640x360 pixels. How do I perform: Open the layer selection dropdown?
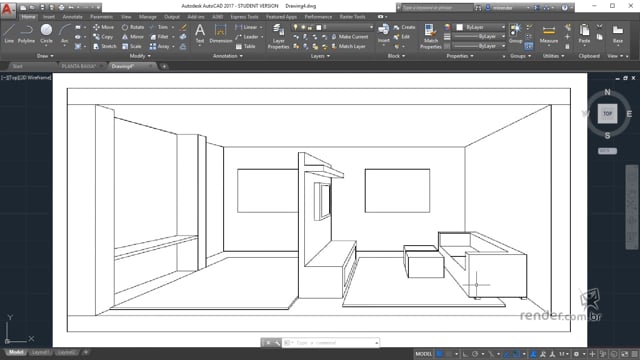[x=344, y=27]
